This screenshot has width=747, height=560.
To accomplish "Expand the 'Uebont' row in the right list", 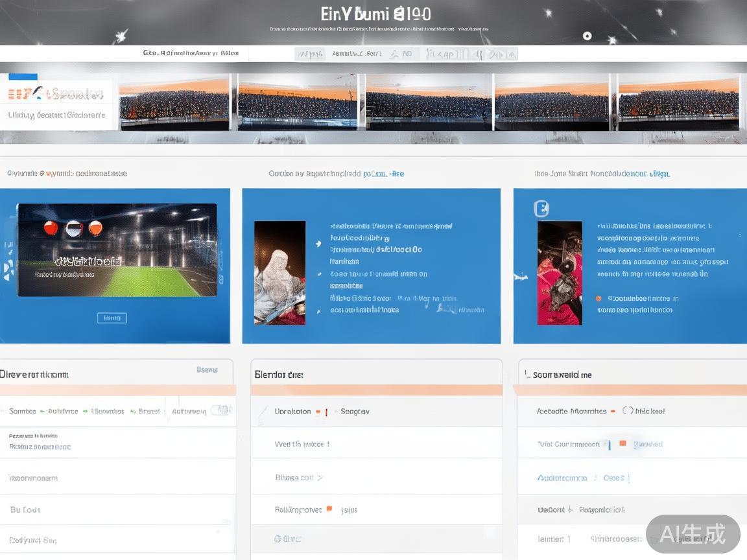I will click(570, 510).
